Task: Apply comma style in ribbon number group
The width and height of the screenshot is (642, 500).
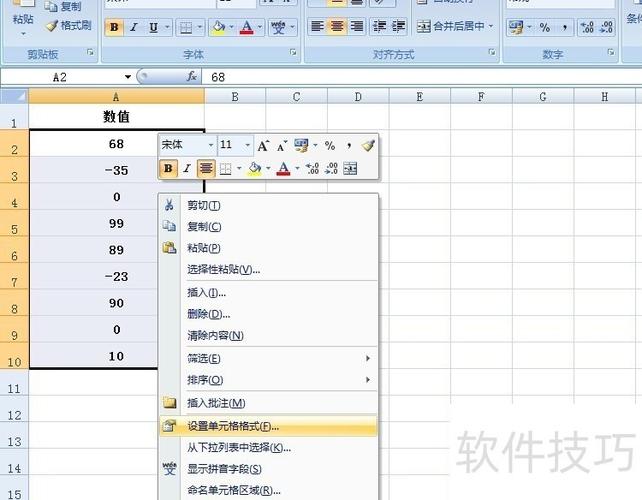Action: (x=564, y=28)
